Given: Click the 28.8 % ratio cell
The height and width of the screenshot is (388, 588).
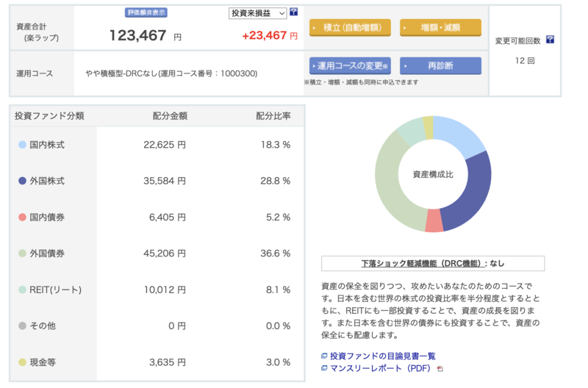Looking at the screenshot, I should click(x=276, y=181).
